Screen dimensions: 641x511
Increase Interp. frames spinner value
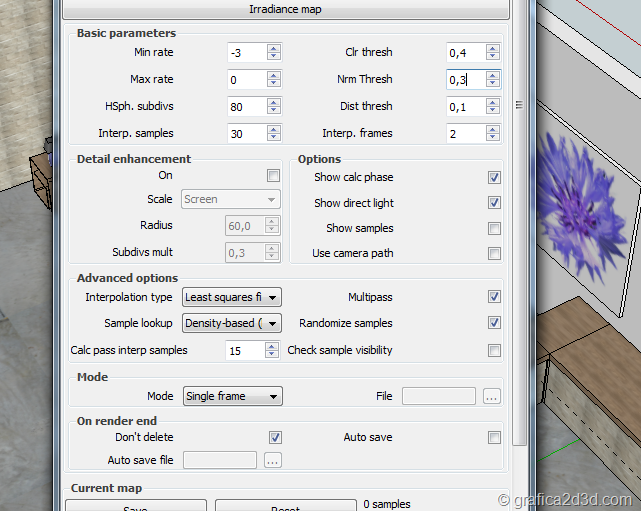pyautogui.click(x=492, y=129)
